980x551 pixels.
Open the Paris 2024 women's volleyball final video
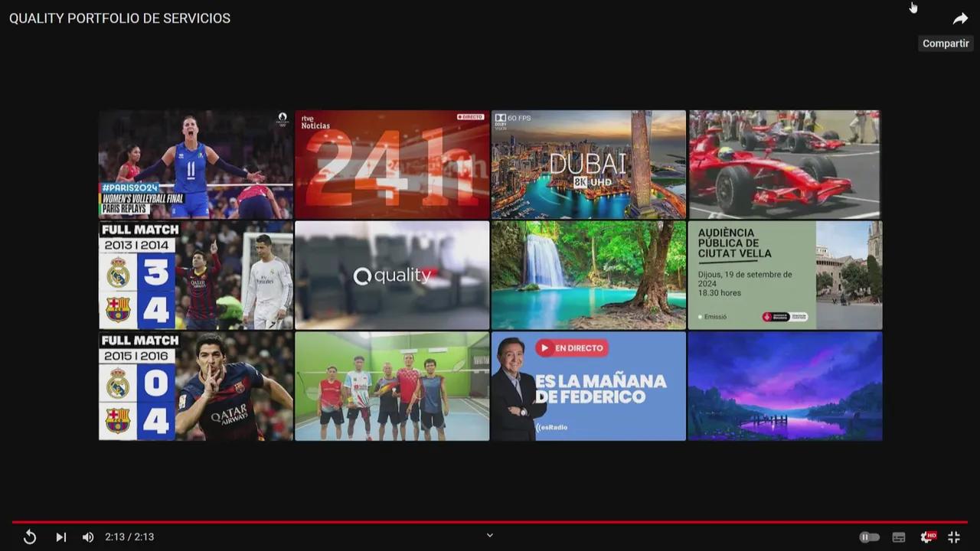pos(196,165)
